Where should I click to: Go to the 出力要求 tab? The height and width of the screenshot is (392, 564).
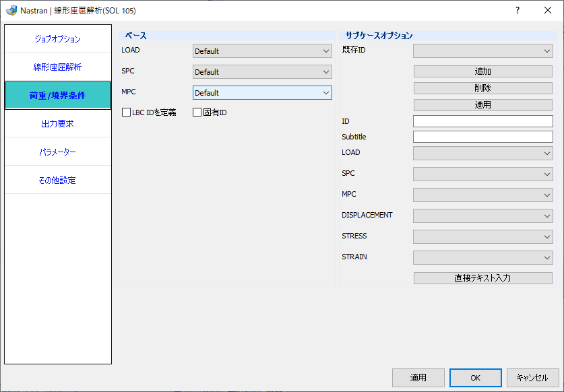point(58,124)
